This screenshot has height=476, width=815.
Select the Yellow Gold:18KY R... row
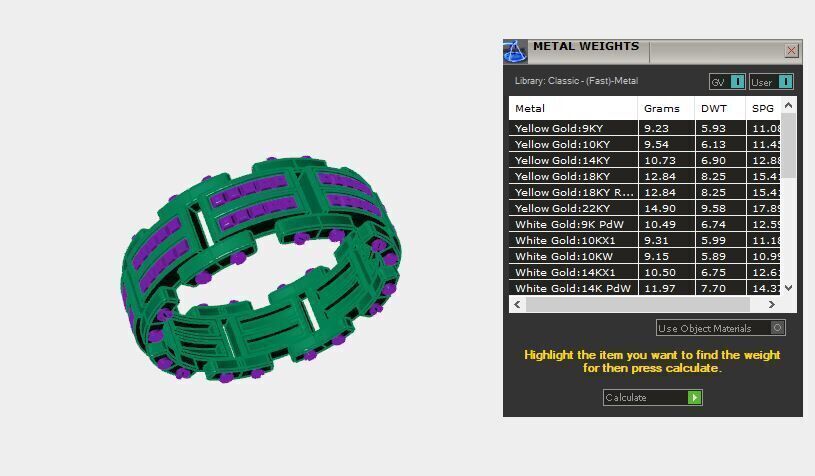click(x=645, y=192)
